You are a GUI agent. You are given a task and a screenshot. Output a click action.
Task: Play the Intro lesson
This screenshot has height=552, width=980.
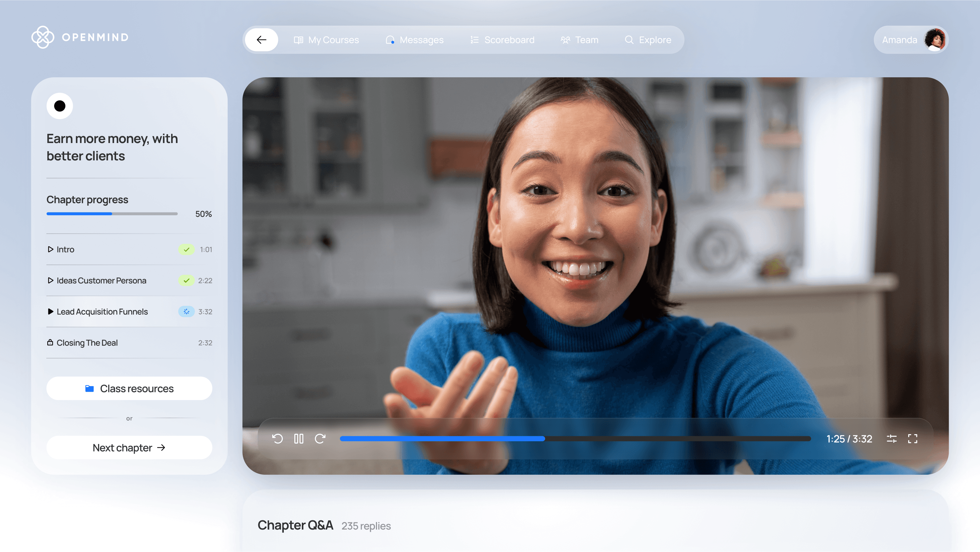pyautogui.click(x=65, y=249)
